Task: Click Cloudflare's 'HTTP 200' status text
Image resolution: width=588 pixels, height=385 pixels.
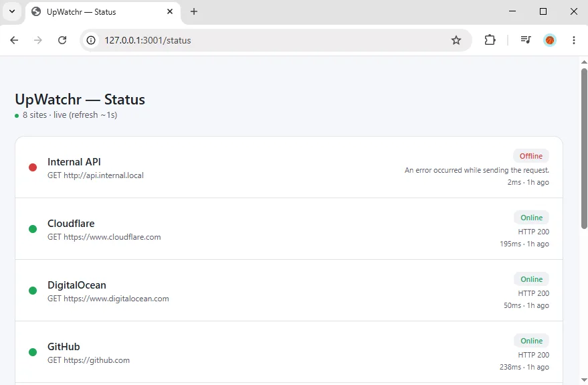Action: [533, 232]
